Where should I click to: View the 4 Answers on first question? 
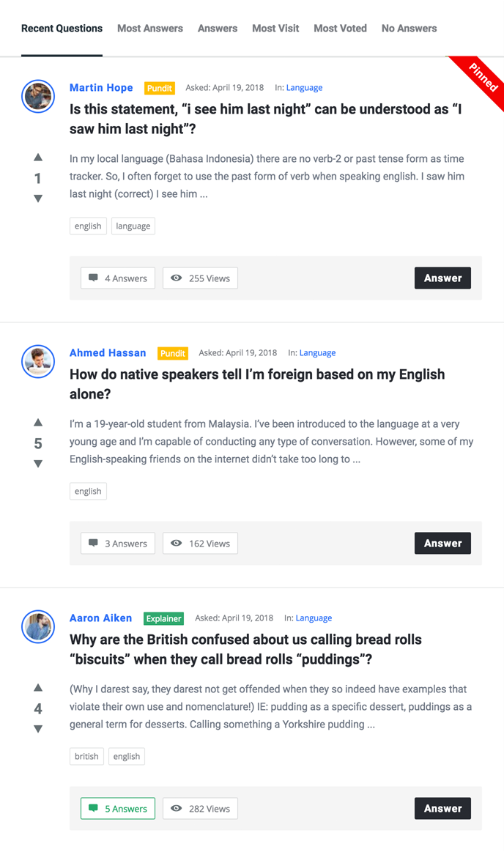coord(118,278)
